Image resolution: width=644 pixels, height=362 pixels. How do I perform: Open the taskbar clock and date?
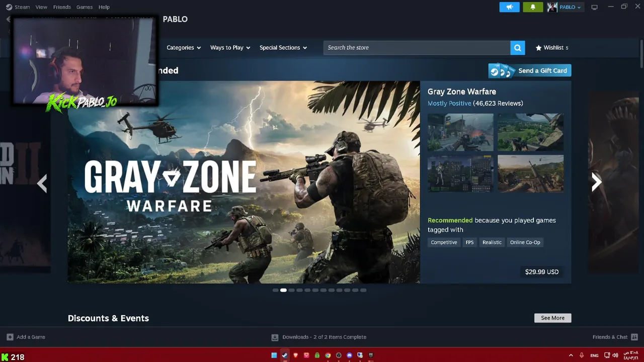pos(631,355)
